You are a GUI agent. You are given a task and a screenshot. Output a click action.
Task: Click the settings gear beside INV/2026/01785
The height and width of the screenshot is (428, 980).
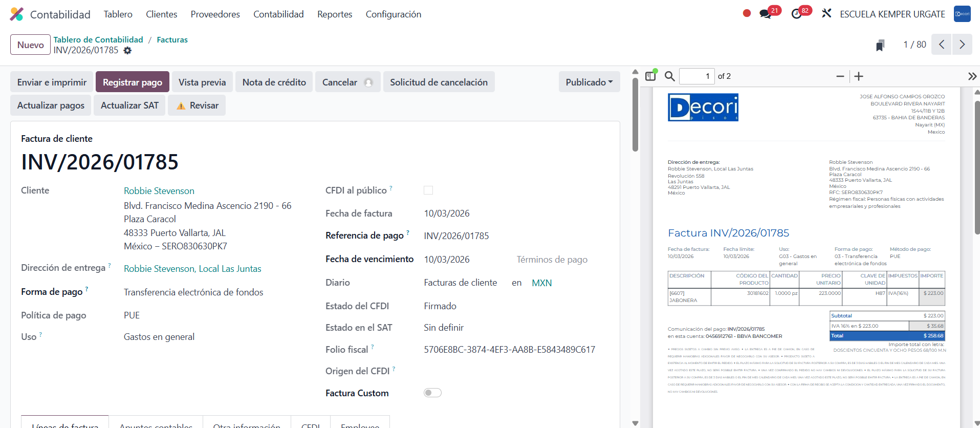tap(127, 51)
